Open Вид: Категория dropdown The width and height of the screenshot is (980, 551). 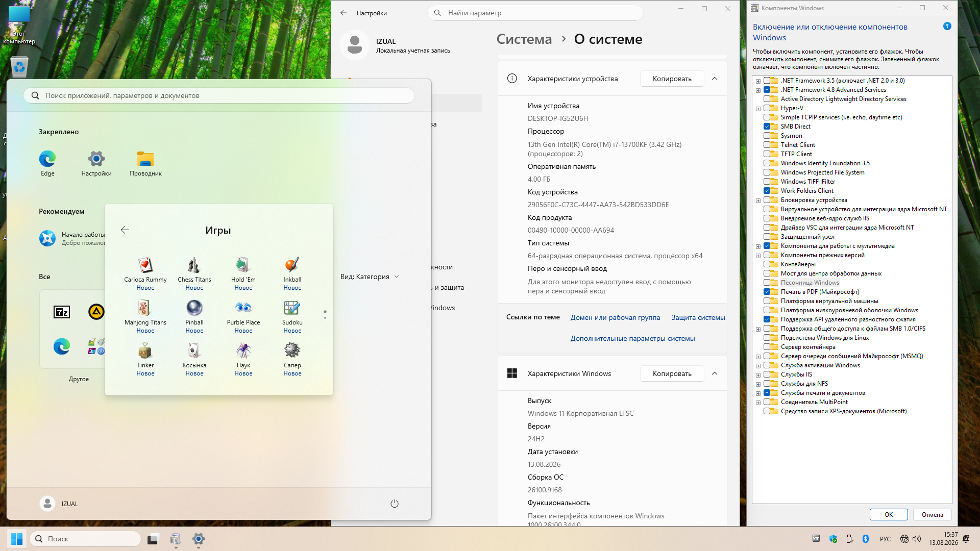370,277
